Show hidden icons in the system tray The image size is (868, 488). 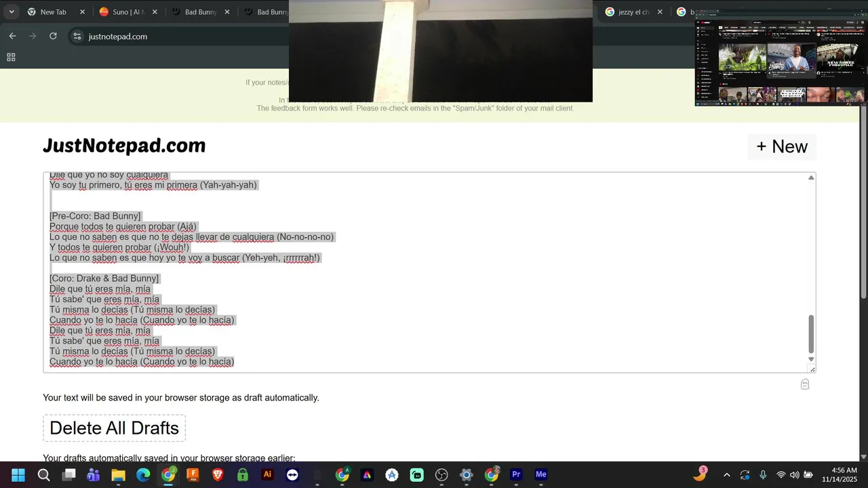click(x=726, y=474)
